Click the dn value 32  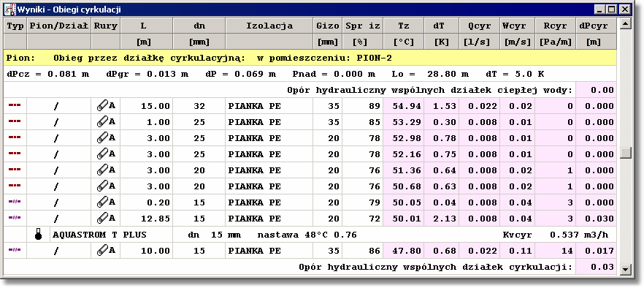tap(199, 106)
